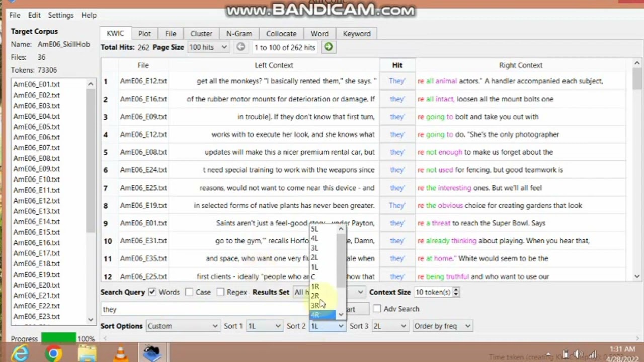644x362 pixels.
Task: Switch to the N-Gram tab
Action: click(239, 34)
